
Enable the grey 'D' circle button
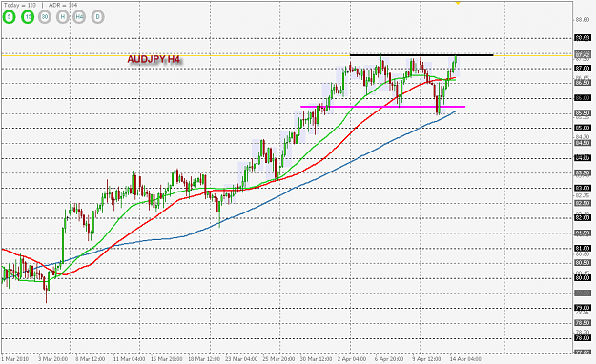(97, 17)
